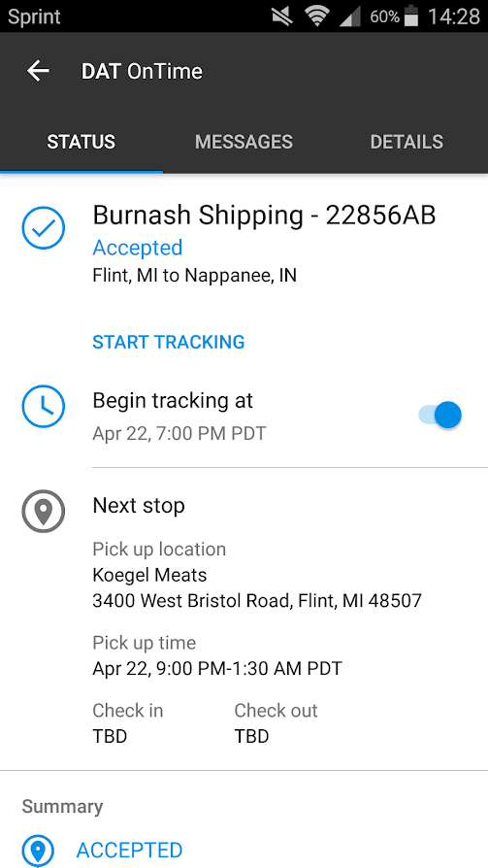Tap the blue location pin in Summary

[x=38, y=851]
